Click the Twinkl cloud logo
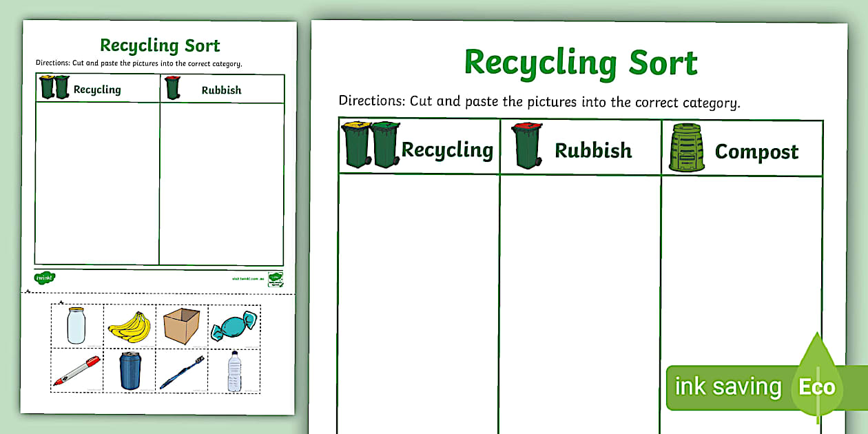The width and height of the screenshot is (868, 434). (44, 278)
